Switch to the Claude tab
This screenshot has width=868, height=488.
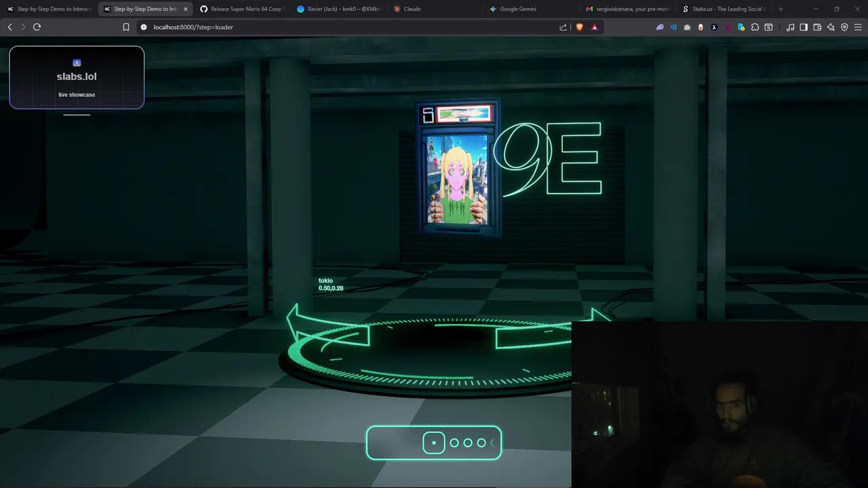tap(434, 9)
